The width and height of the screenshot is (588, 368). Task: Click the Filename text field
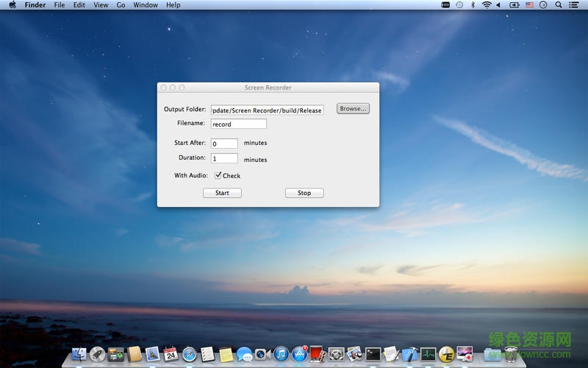[x=239, y=124]
